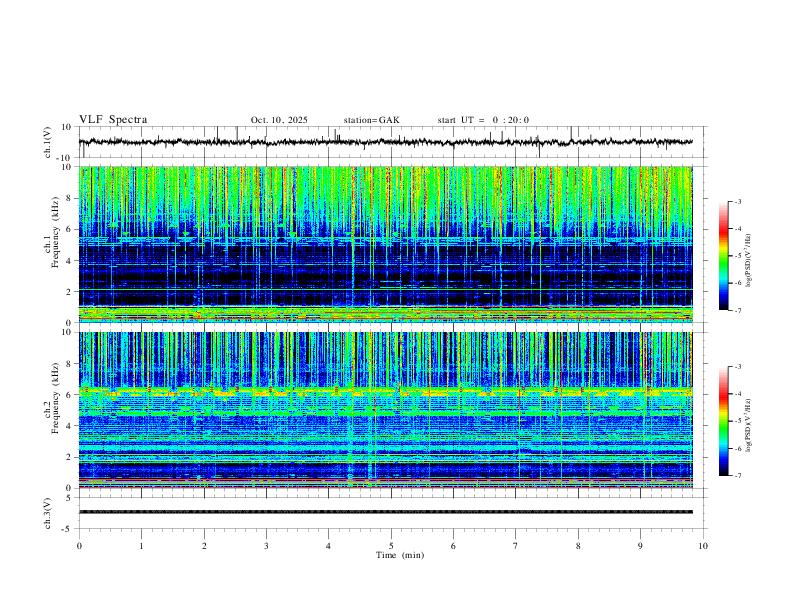Click the "7" tick on the time axis
Image resolution: width=792 pixels, height=612 pixels.
(x=516, y=546)
